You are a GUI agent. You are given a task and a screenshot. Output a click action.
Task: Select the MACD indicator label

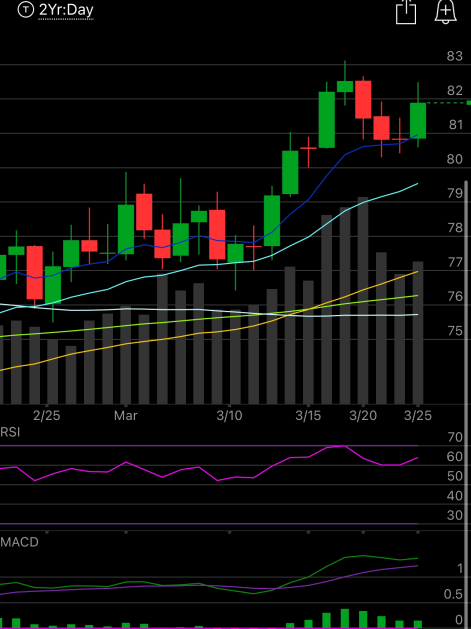(19, 542)
